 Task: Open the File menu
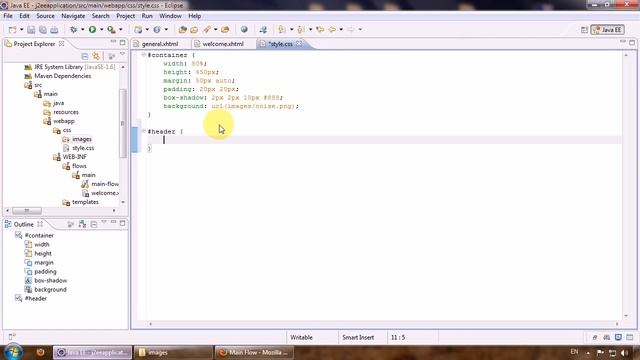tap(8, 16)
